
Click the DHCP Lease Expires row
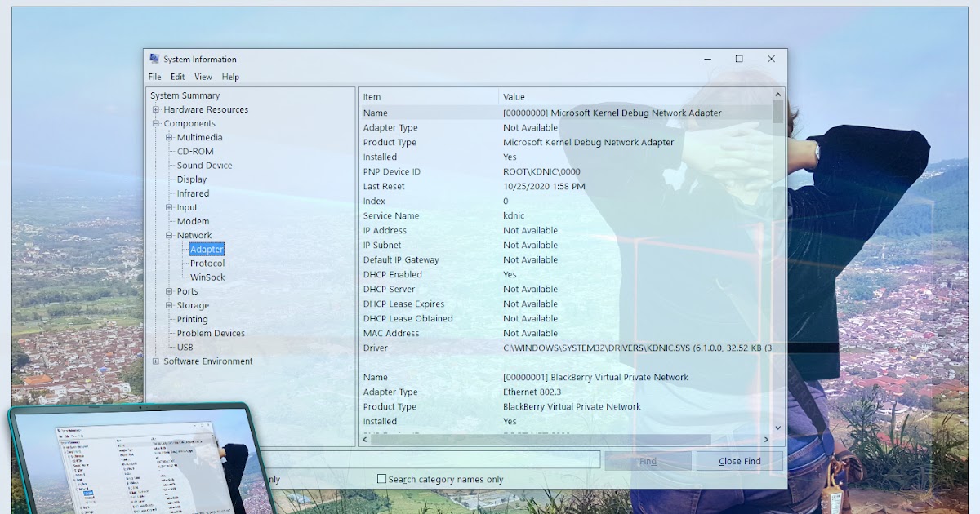pos(565,304)
